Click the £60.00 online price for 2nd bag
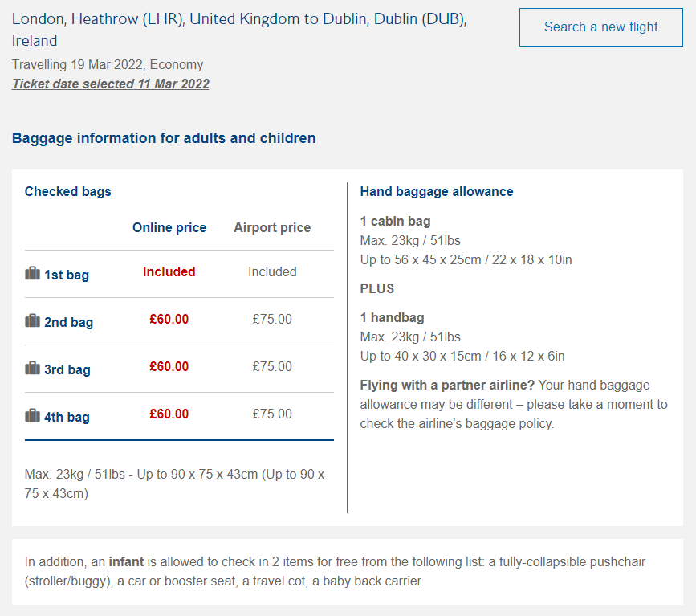Image resolution: width=696 pixels, height=616 pixels. (x=169, y=319)
